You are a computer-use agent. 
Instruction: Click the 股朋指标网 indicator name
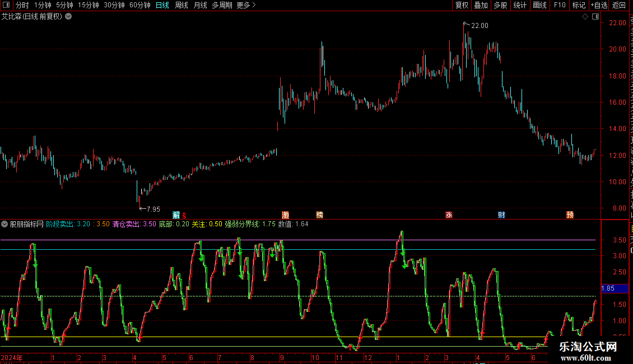[x=27, y=224]
